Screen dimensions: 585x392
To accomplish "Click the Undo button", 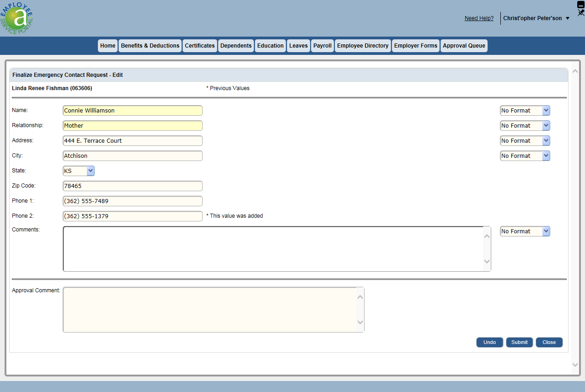I will point(489,343).
